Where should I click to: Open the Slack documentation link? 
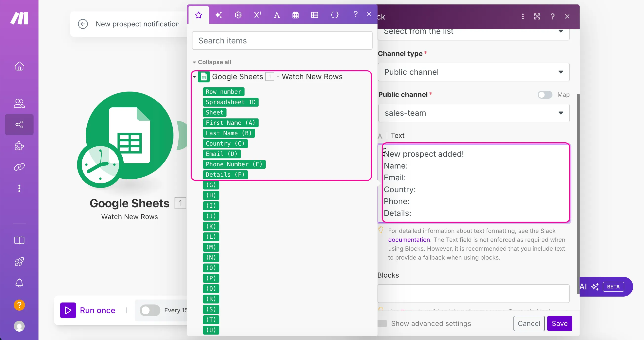409,240
